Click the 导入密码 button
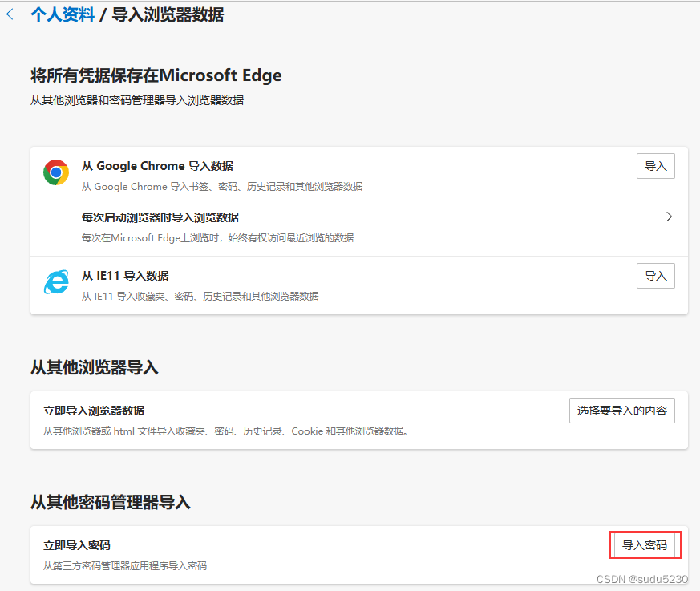The image size is (700, 591). 644,545
